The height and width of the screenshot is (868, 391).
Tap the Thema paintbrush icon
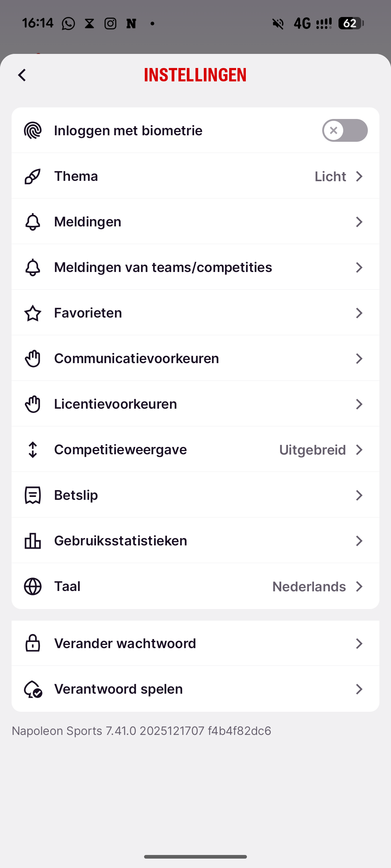(x=33, y=176)
